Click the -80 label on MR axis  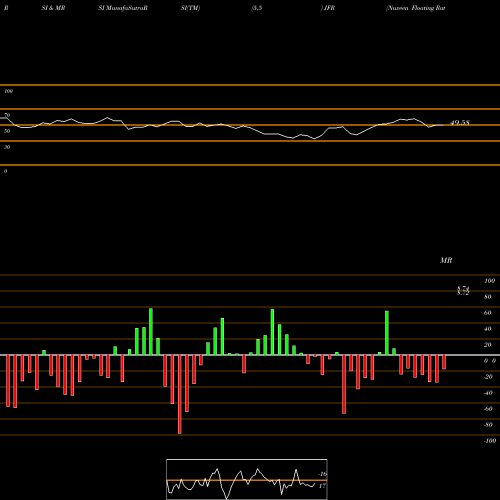[x=488, y=425]
